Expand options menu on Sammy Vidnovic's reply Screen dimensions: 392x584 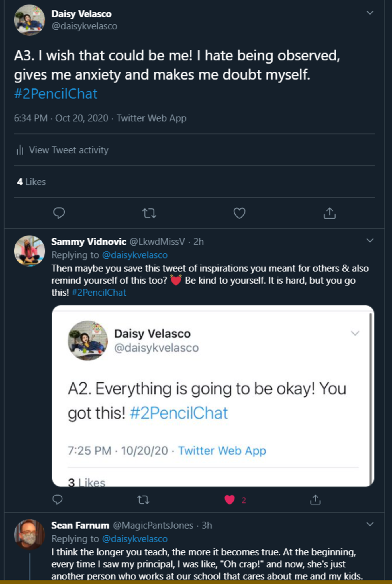tap(370, 241)
